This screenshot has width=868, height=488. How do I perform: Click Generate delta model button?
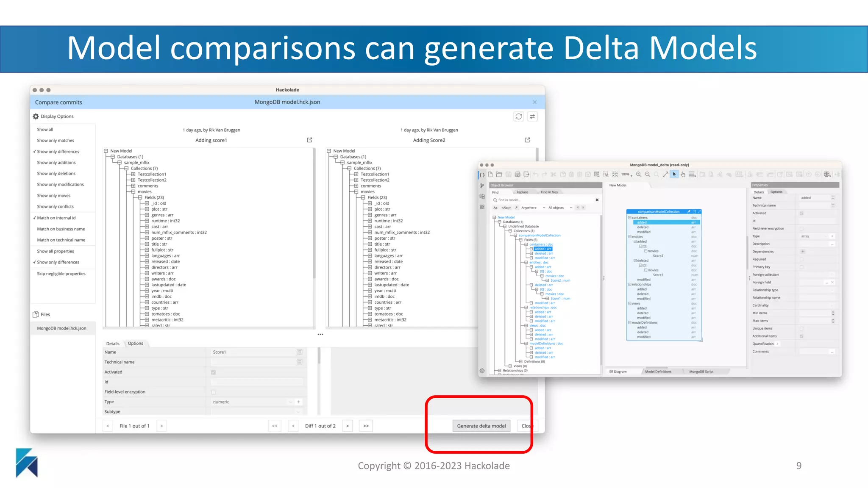click(481, 426)
